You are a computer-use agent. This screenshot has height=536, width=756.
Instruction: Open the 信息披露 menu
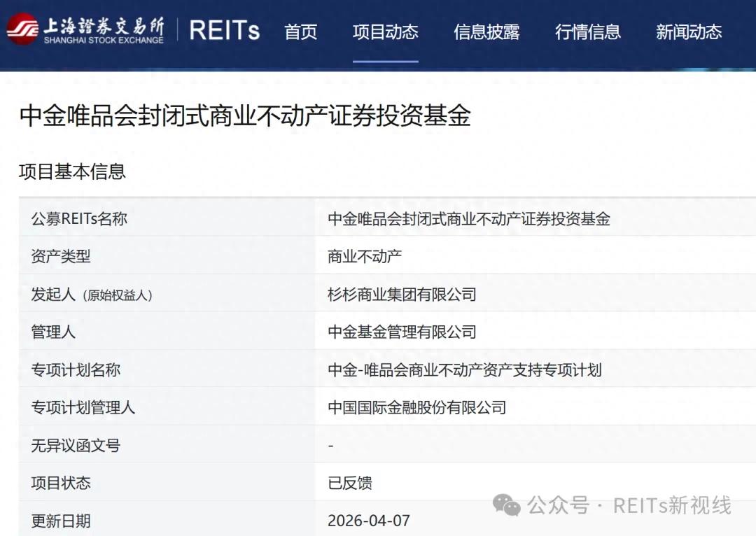[x=486, y=31]
